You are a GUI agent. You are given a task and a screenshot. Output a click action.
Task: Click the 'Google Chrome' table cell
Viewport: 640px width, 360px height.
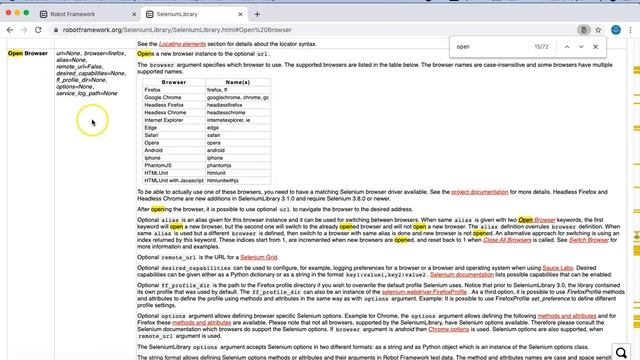(174, 98)
